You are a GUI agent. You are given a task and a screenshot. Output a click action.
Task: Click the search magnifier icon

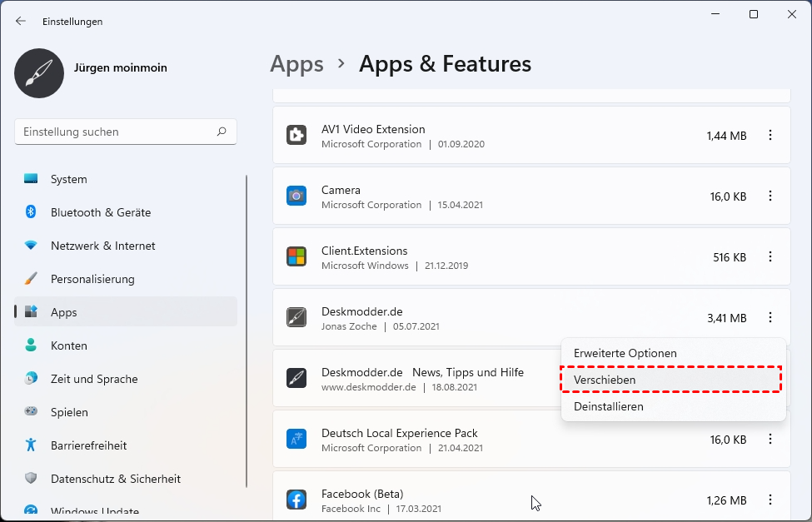click(222, 132)
